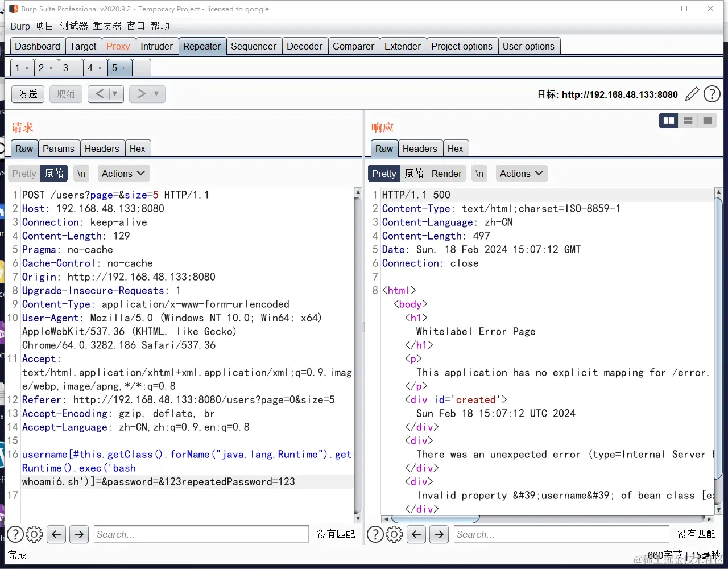Click response vertical scrollbar
728x569 pixels.
tap(719, 352)
